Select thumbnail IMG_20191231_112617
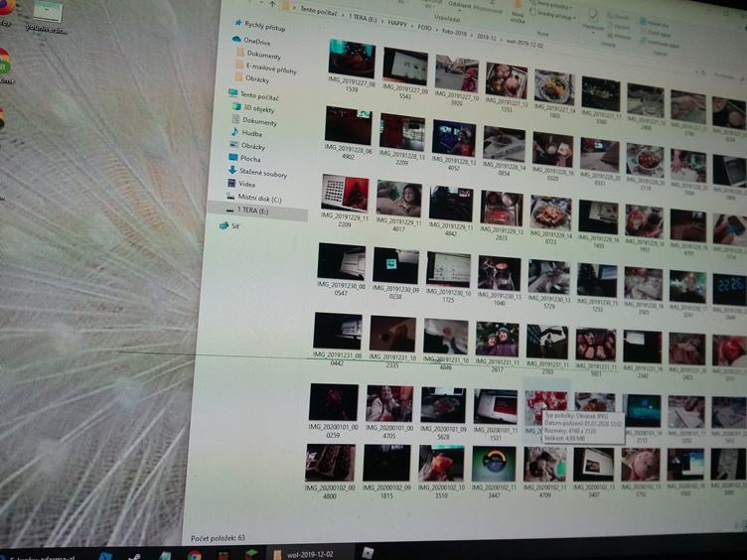Viewport: 747px width, 560px height. (x=497, y=348)
